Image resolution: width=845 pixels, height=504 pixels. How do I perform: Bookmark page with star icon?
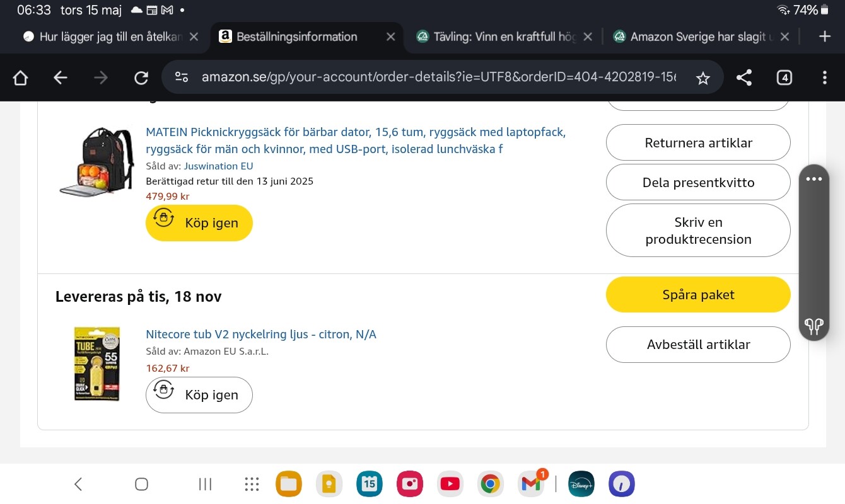click(702, 78)
